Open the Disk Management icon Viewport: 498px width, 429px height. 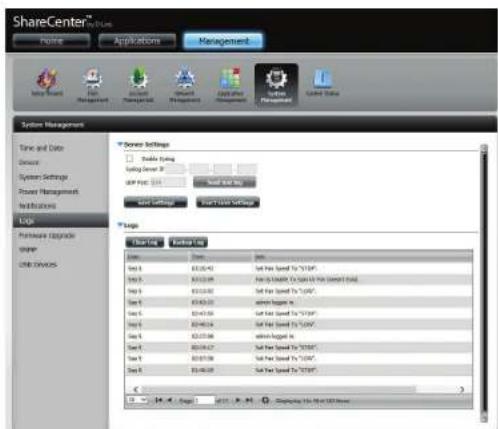coord(92,85)
